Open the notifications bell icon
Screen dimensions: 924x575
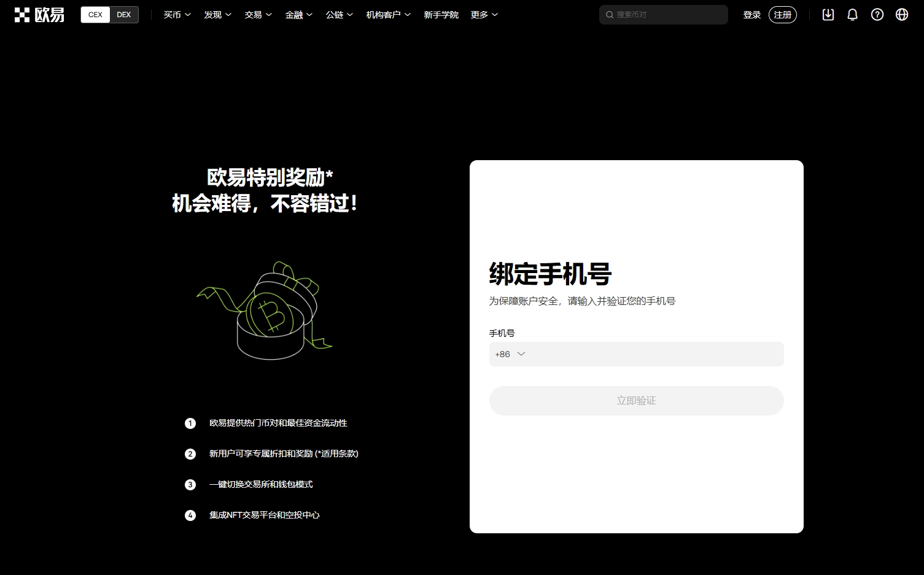852,14
